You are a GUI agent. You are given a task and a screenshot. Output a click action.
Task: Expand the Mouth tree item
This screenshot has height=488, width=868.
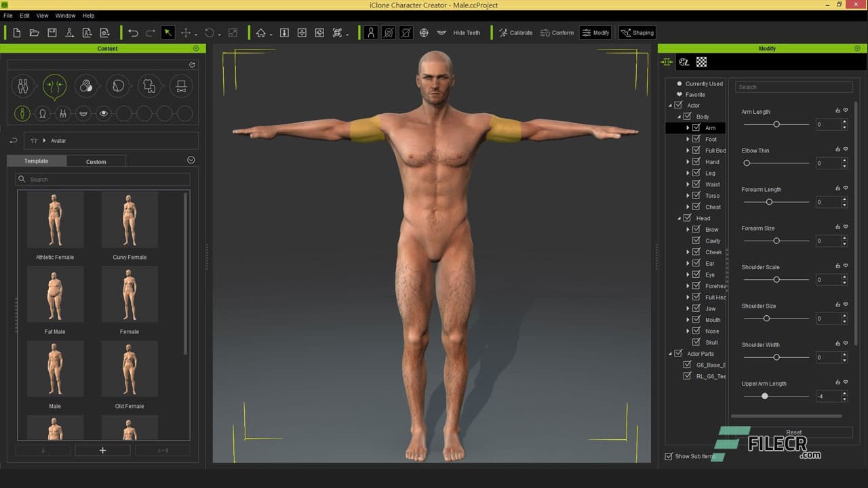pyautogui.click(x=688, y=319)
